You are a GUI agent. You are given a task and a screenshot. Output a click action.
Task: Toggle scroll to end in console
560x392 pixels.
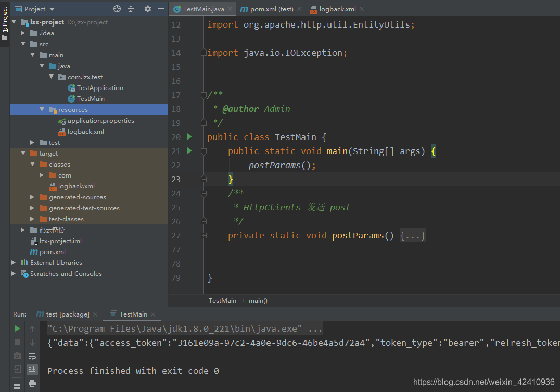(x=32, y=369)
